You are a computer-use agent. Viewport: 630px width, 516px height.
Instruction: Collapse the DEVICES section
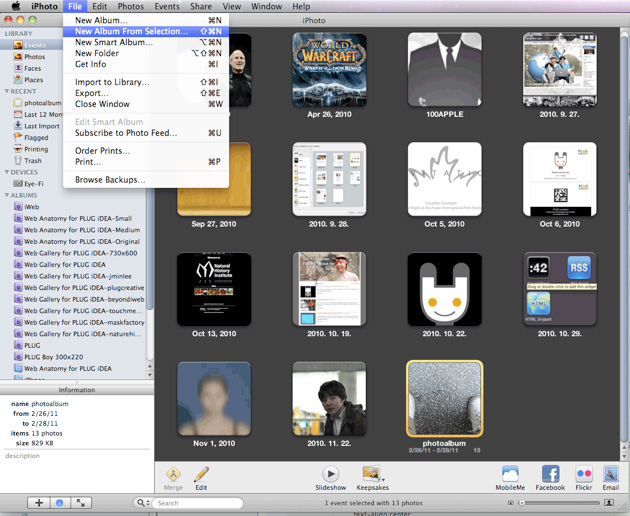tap(6, 172)
